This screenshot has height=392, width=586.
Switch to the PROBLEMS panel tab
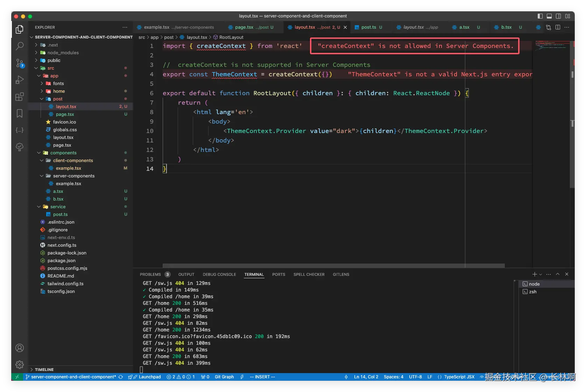point(150,275)
